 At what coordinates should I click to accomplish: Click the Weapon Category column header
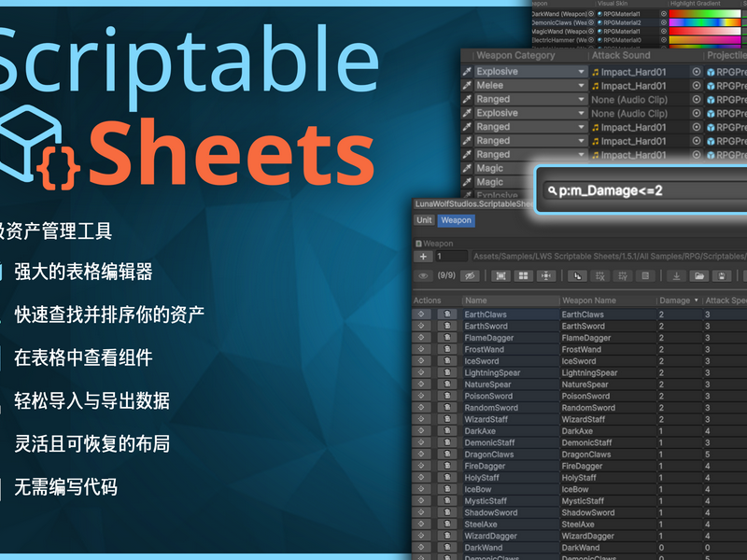point(529,56)
